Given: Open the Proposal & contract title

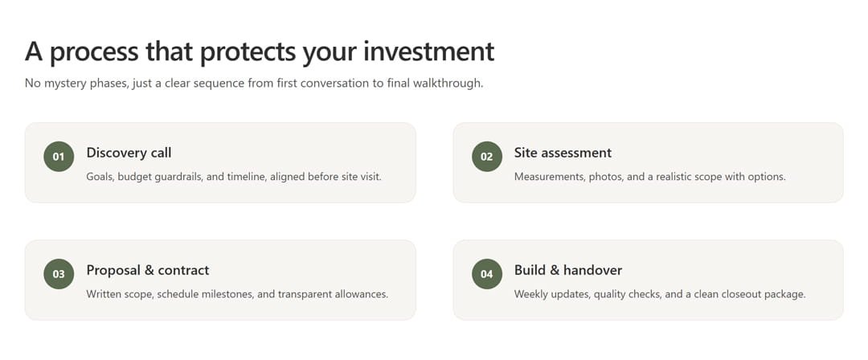Looking at the screenshot, I should click(x=147, y=270).
